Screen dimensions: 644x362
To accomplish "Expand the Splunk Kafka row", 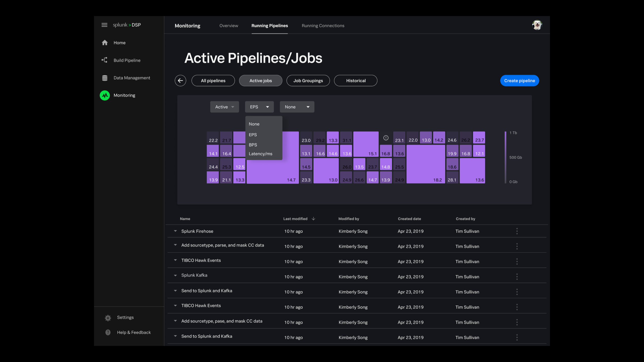I will point(175,275).
